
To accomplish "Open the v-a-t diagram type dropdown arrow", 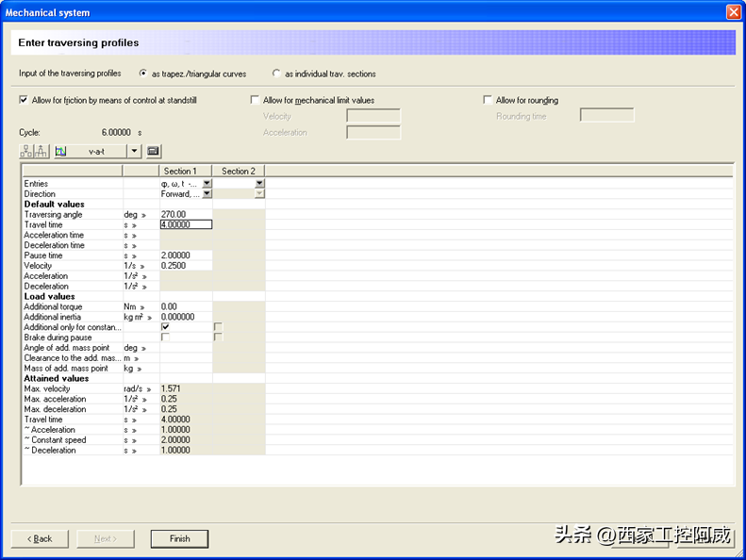I will (x=134, y=151).
